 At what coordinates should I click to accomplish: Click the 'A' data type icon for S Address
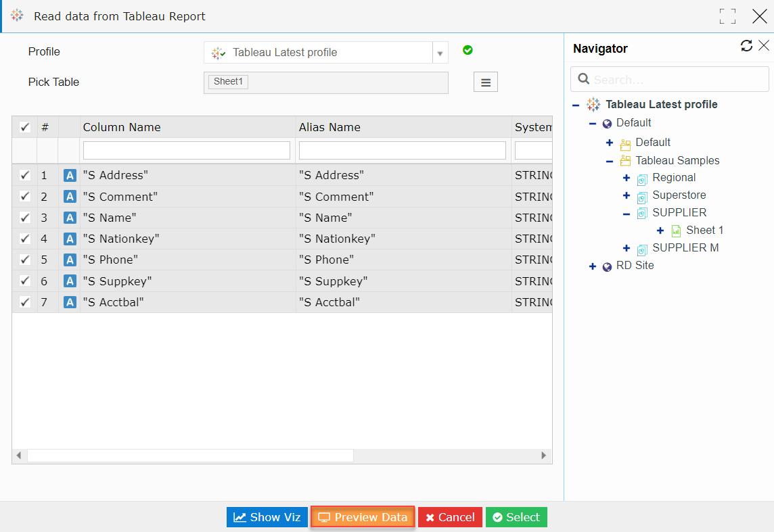68,174
